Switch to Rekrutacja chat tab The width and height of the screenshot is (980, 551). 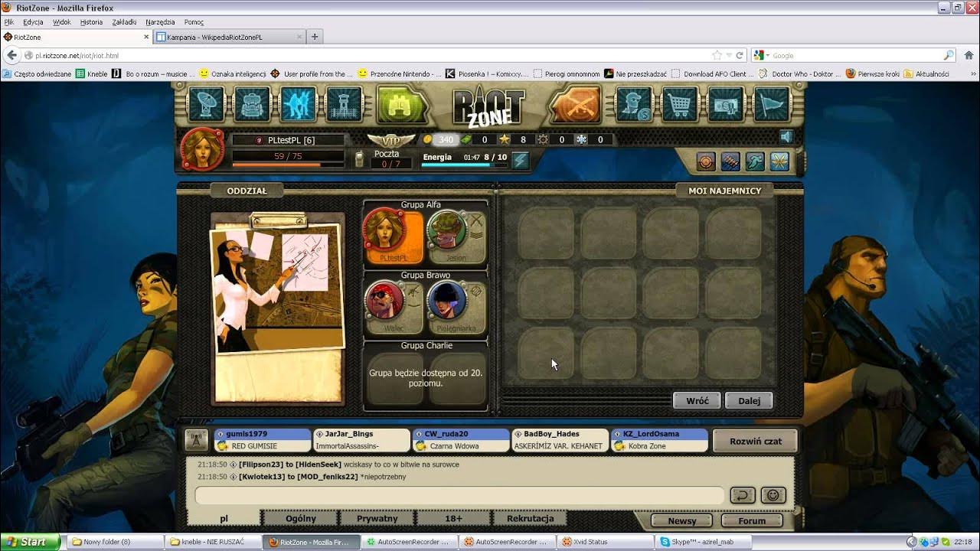click(531, 518)
